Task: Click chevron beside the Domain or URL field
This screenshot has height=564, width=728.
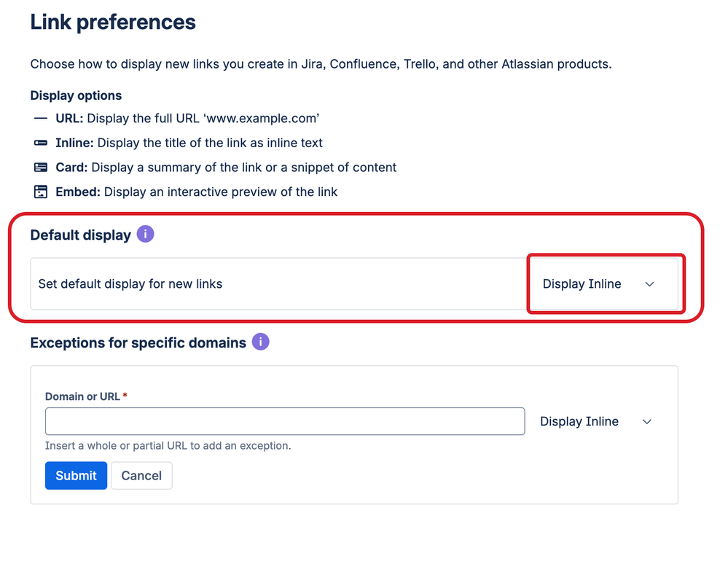Action: click(x=647, y=421)
